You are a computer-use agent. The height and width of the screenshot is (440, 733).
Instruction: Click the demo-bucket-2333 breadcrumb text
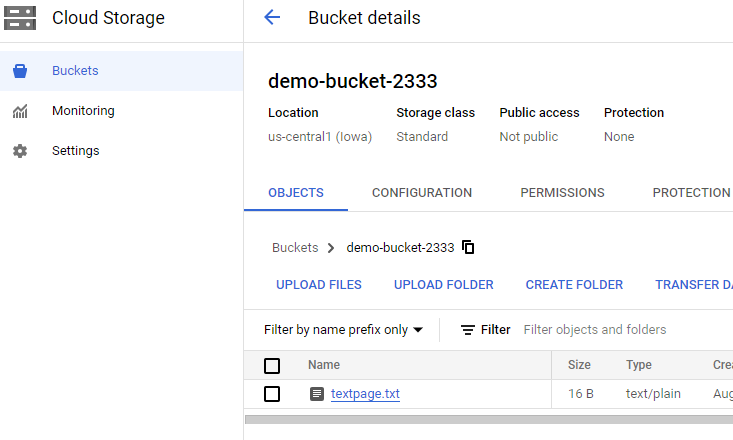(x=400, y=247)
